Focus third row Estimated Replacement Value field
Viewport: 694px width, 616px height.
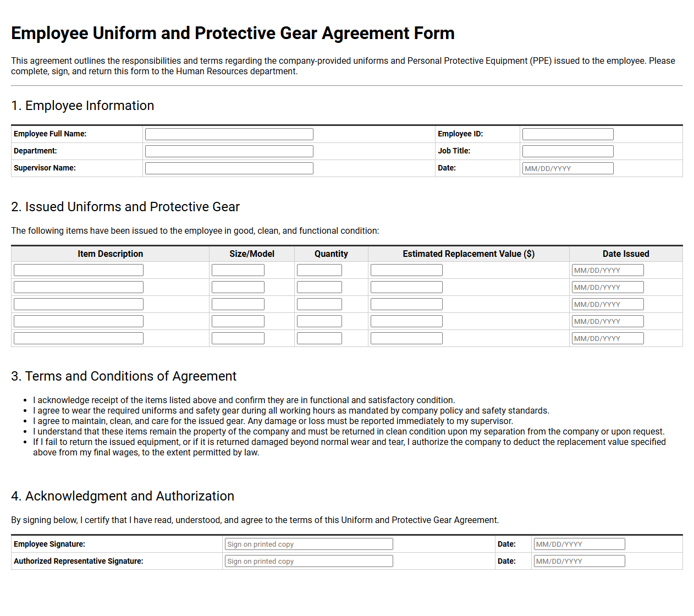pyautogui.click(x=406, y=304)
